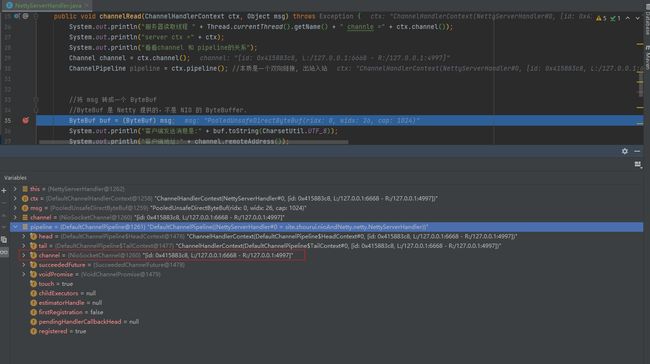Viewport: 650px width, 364px height.
Task: Click the field icon beside 'tail'
Action: [x=34, y=246]
